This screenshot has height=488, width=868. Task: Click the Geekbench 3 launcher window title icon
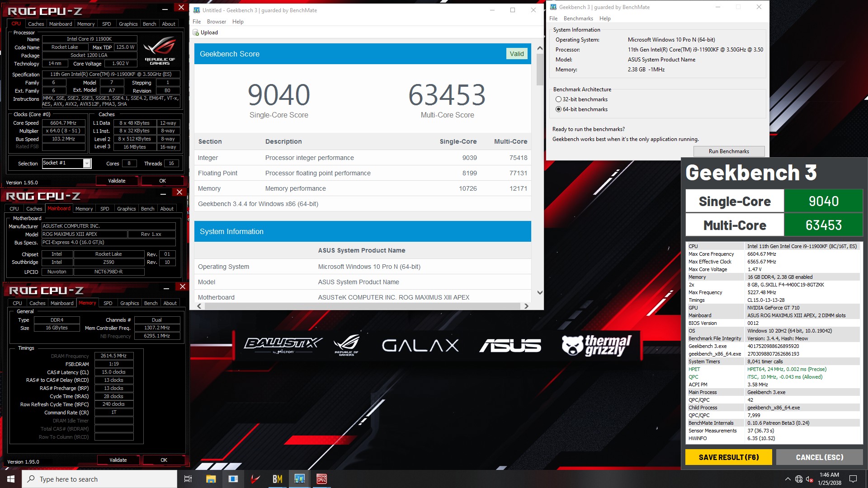point(553,7)
